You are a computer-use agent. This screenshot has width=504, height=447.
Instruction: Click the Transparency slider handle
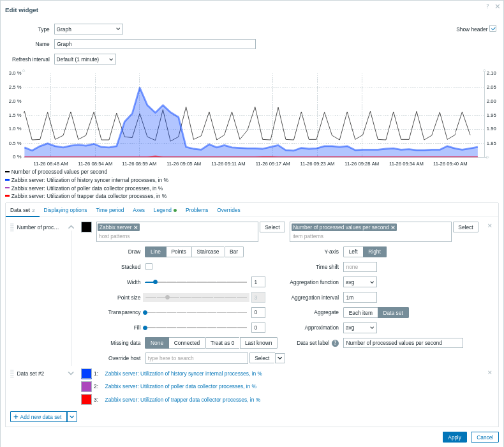tap(145, 312)
